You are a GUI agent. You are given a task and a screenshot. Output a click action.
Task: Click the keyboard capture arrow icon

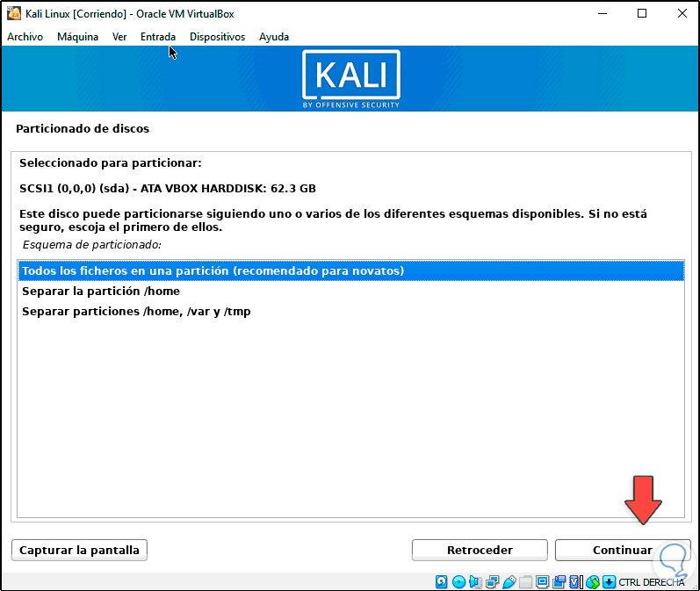point(609,581)
